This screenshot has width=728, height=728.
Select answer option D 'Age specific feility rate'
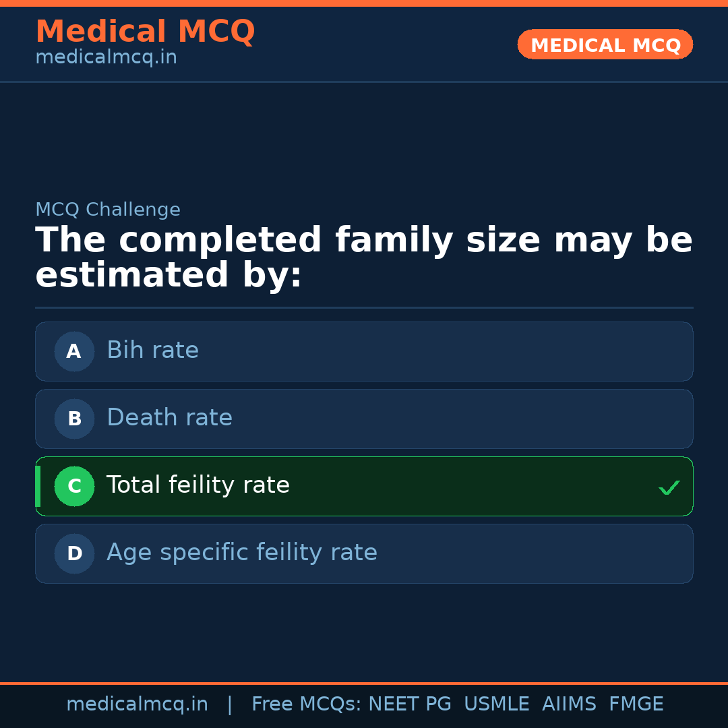coord(364,553)
